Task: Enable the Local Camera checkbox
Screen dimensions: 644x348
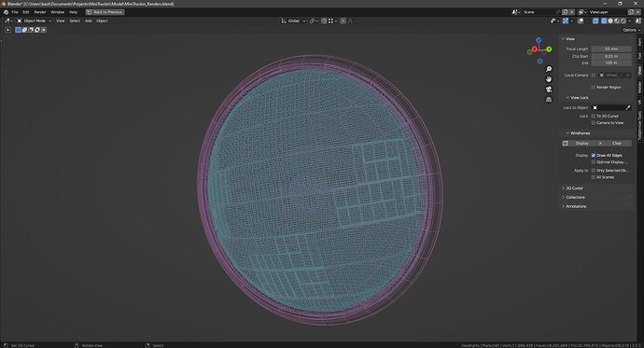Action: click(x=593, y=75)
